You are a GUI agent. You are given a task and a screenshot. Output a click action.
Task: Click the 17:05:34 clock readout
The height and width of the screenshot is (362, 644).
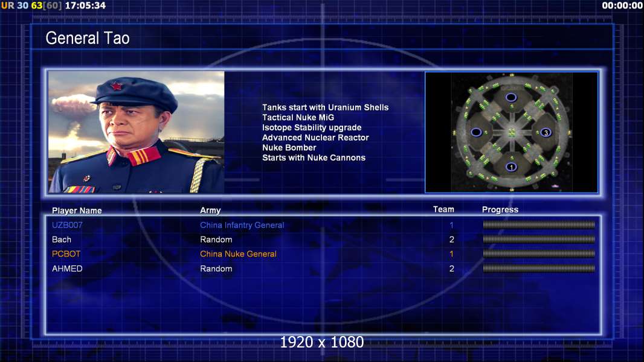85,5
